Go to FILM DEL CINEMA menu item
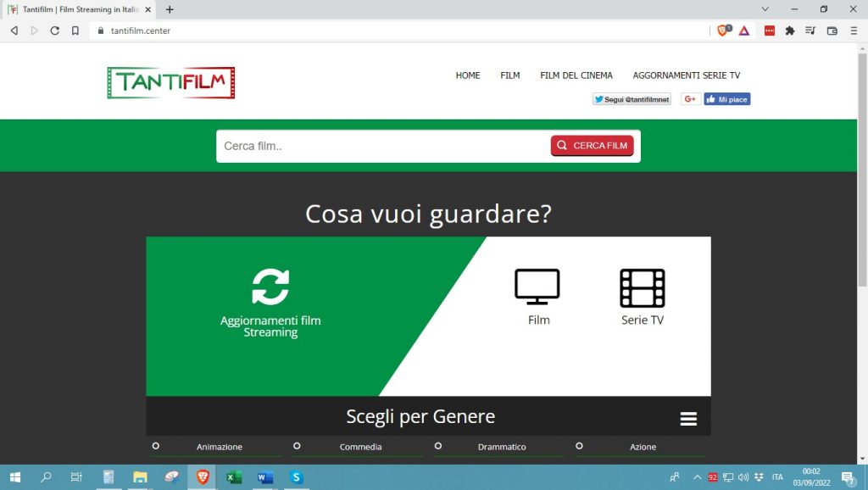The image size is (868, 490). click(576, 75)
